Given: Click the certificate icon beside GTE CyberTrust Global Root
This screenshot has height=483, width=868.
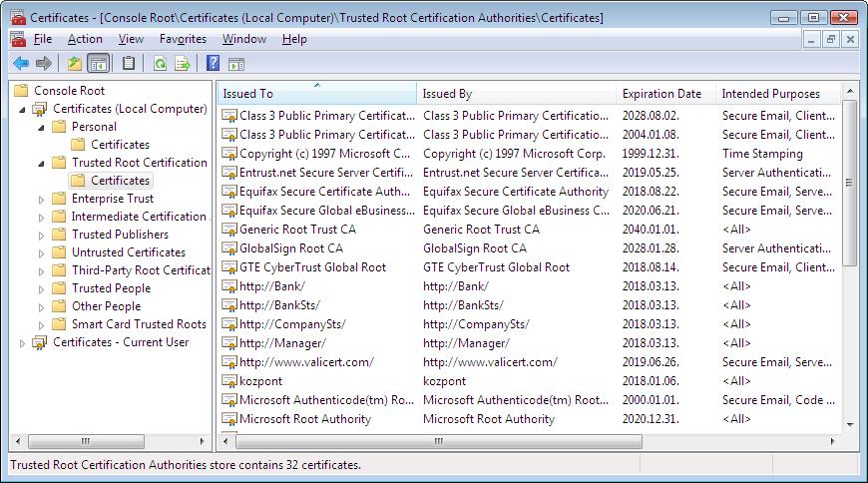Looking at the screenshot, I should (x=229, y=267).
